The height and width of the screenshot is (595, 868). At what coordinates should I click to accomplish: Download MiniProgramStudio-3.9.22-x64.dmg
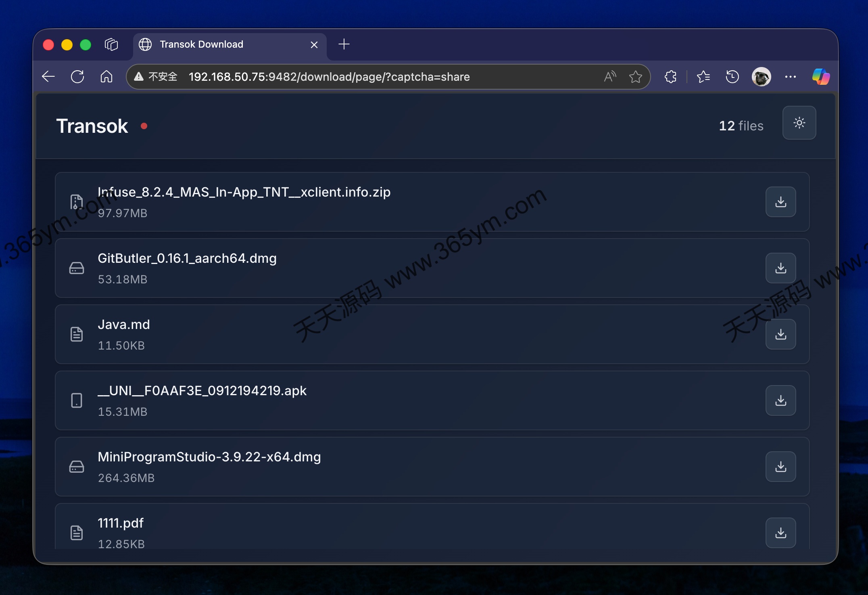pyautogui.click(x=780, y=467)
